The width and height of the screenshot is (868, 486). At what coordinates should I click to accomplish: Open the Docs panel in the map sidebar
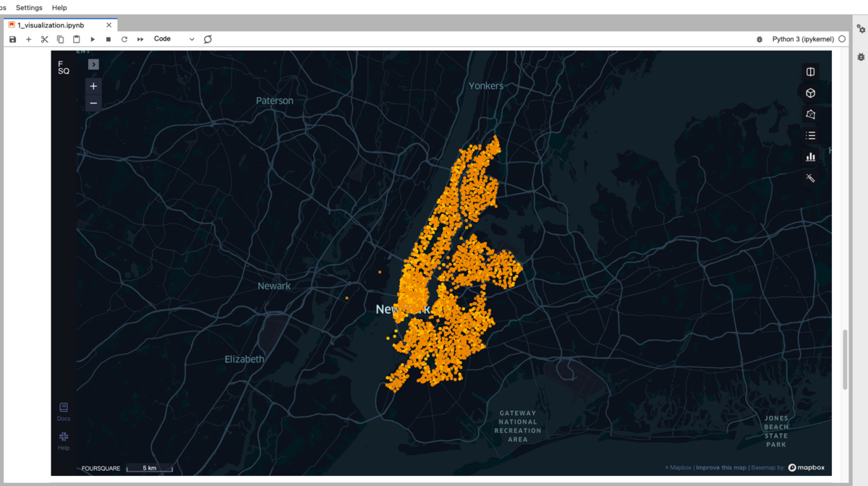point(63,409)
